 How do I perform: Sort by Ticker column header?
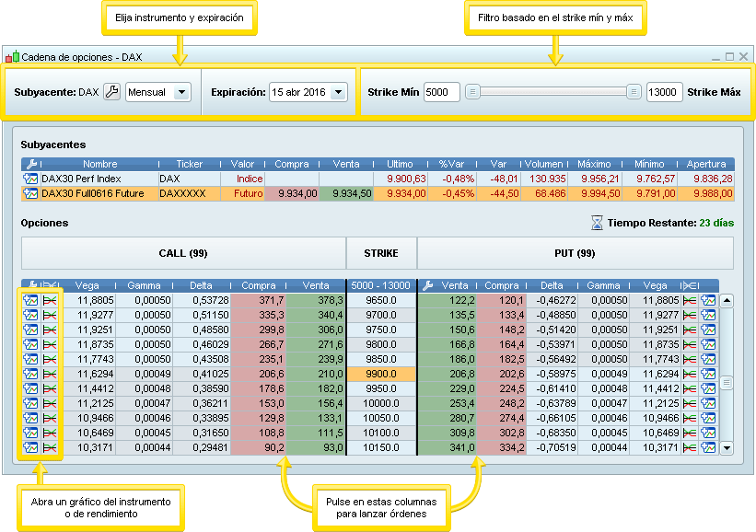(190, 164)
